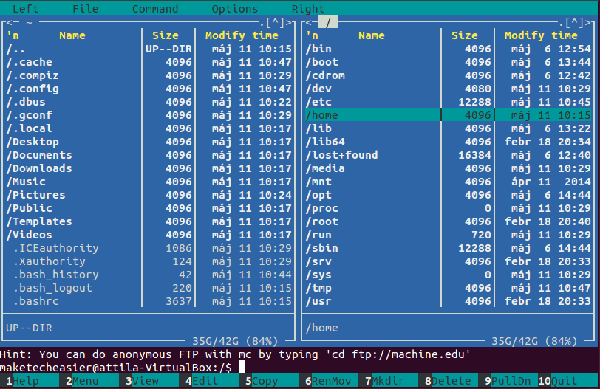Open the File menu
The width and height of the screenshot is (600, 389).
pos(86,9)
